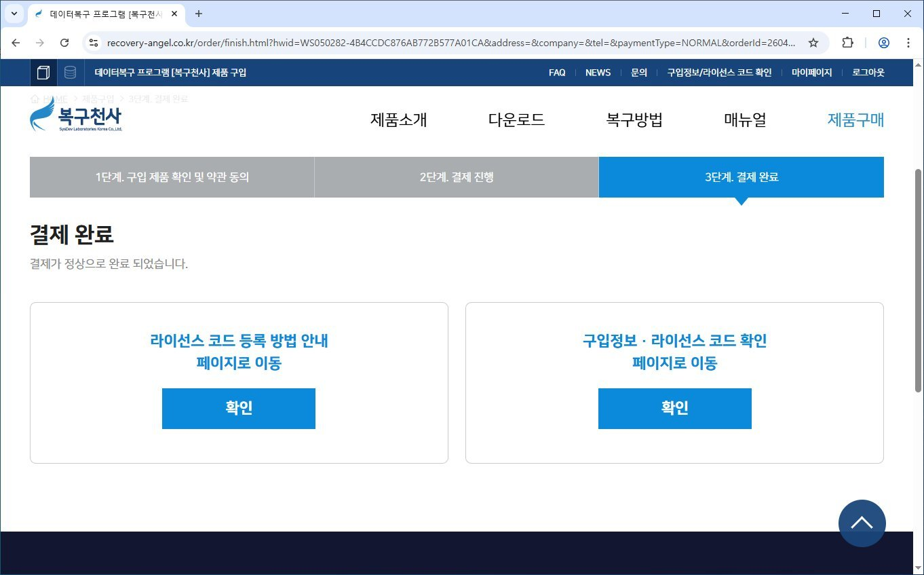Screen dimensions: 924x575
Task: Open a new browser tab
Action: pyautogui.click(x=199, y=14)
